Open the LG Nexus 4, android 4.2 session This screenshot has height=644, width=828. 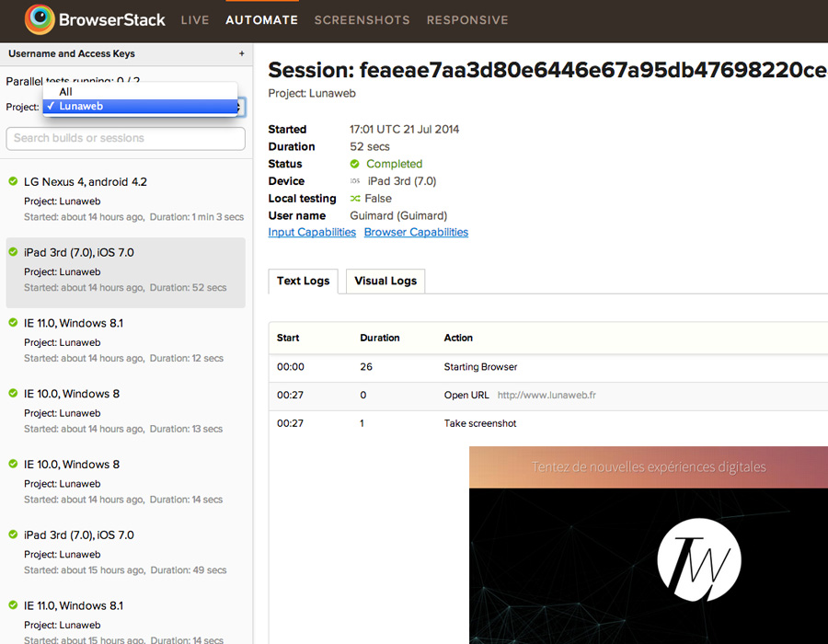click(x=126, y=201)
